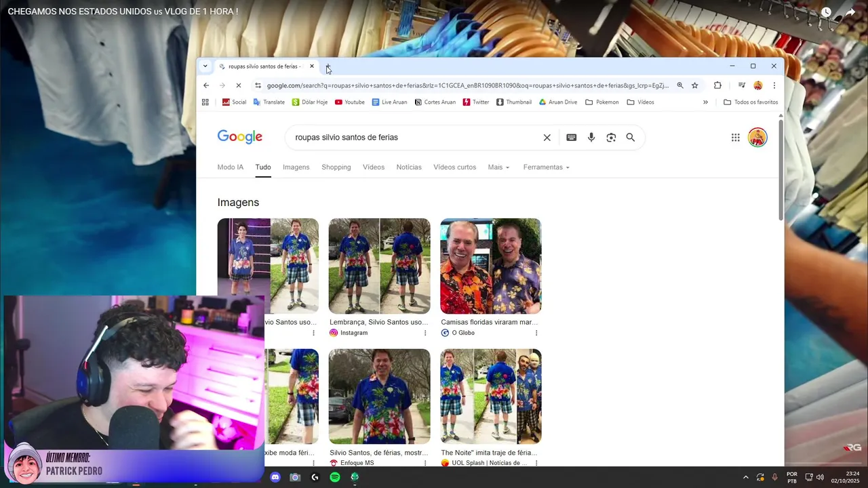
Task: Open the Live Aruan bookmark
Action: coord(390,102)
